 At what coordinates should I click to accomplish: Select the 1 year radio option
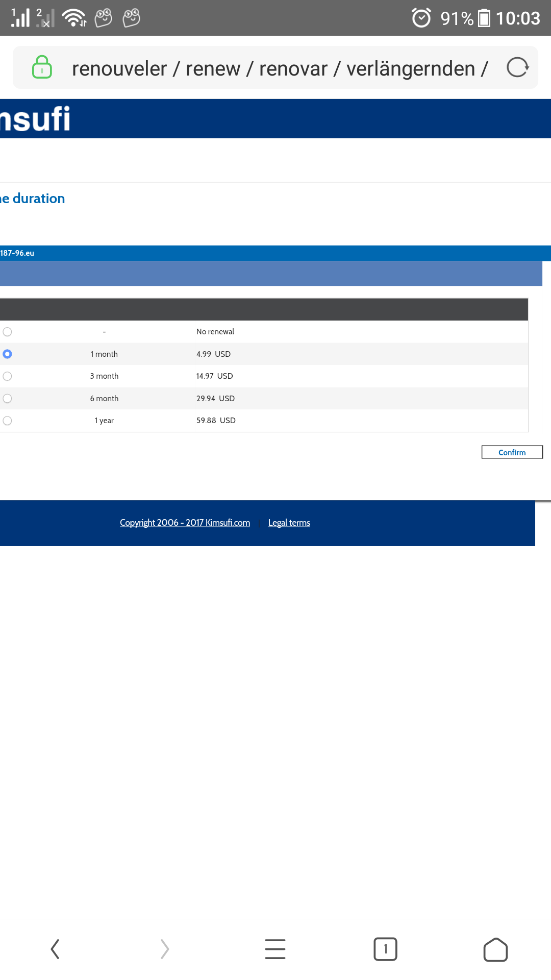7,421
